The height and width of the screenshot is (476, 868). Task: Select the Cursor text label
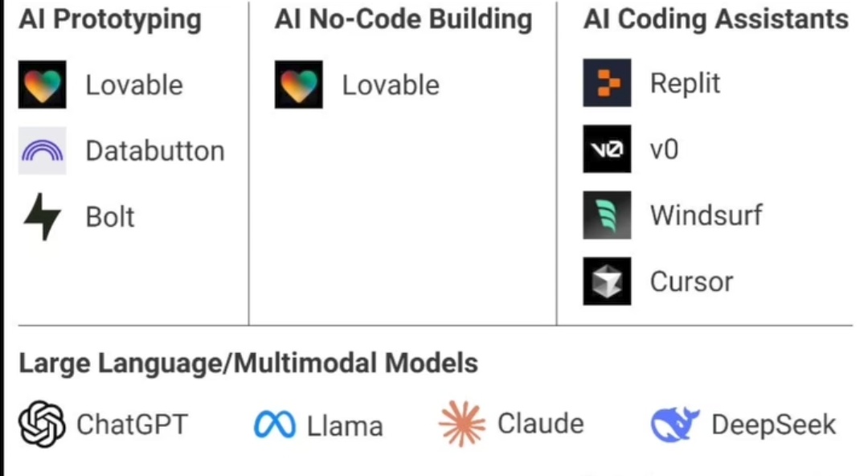691,281
